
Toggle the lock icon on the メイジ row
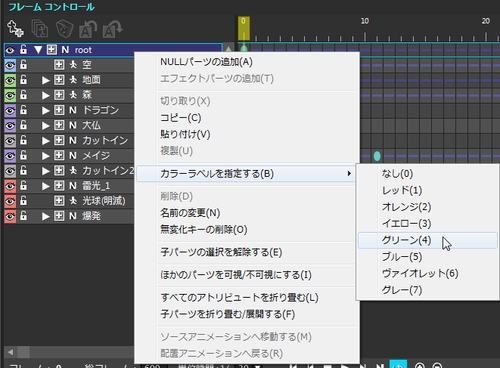[x=23, y=155]
